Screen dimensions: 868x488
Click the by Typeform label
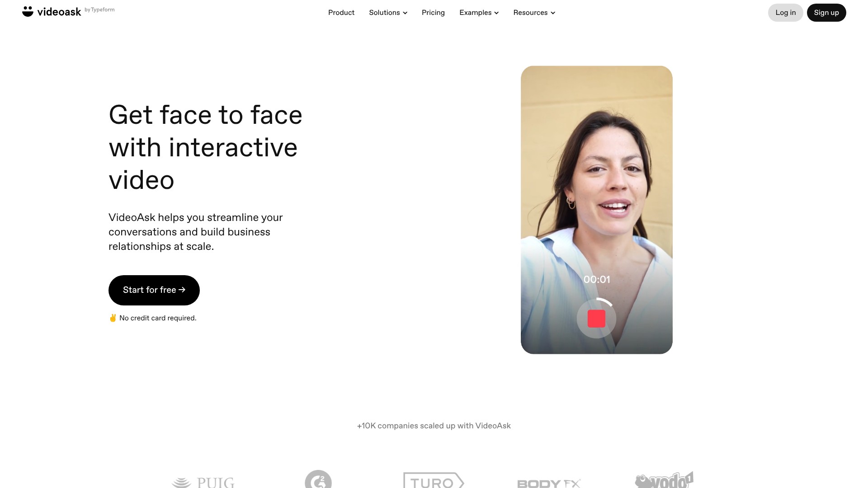tap(99, 10)
